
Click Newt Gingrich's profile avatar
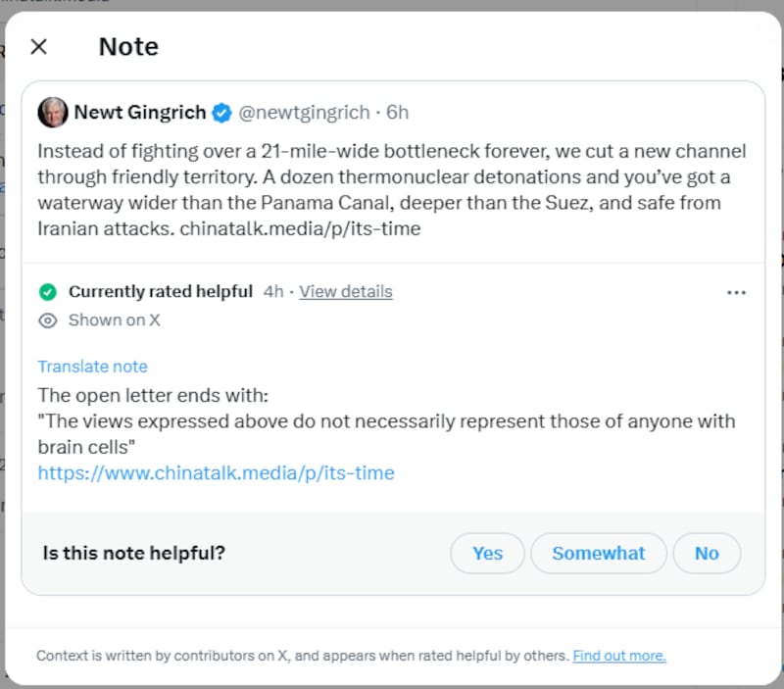pos(54,112)
